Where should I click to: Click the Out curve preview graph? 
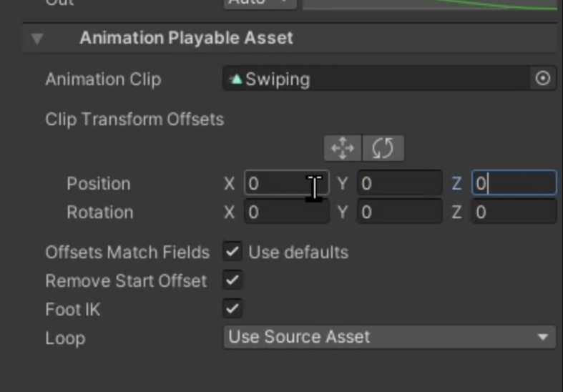(x=429, y=4)
